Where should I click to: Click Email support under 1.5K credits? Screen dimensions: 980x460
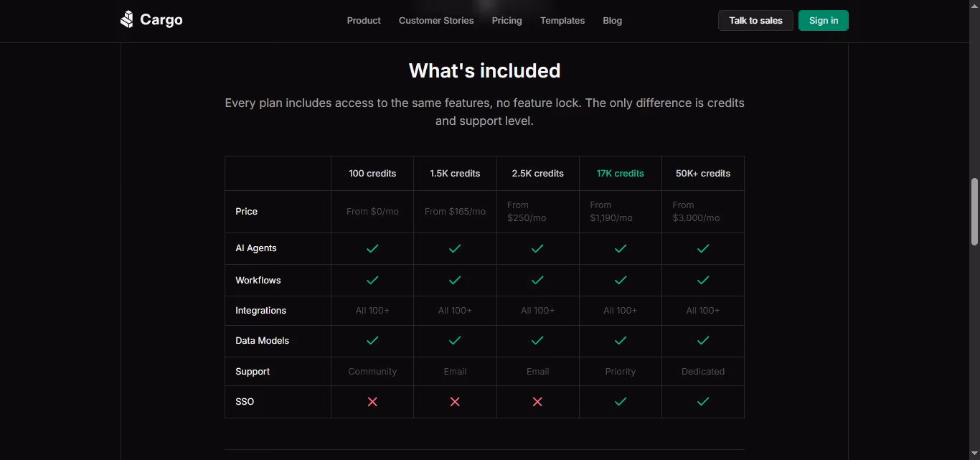point(455,372)
